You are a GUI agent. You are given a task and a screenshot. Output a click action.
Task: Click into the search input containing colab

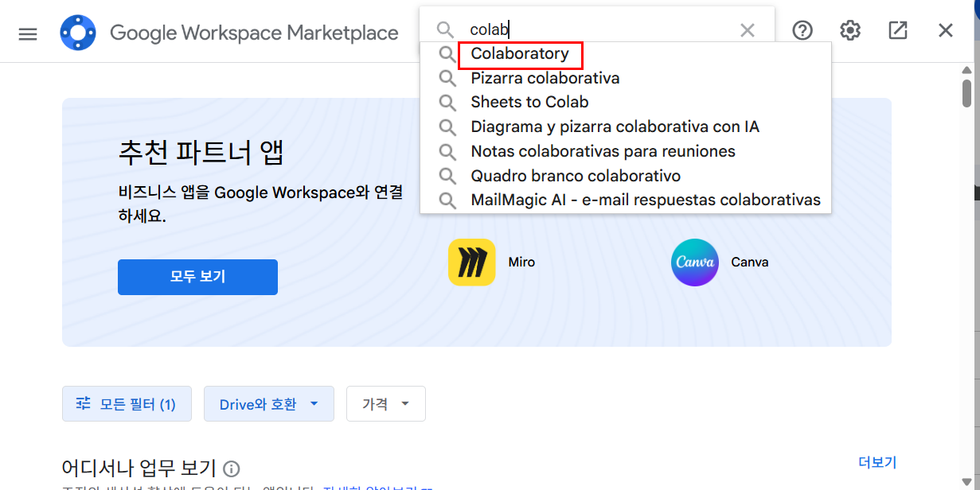click(597, 30)
